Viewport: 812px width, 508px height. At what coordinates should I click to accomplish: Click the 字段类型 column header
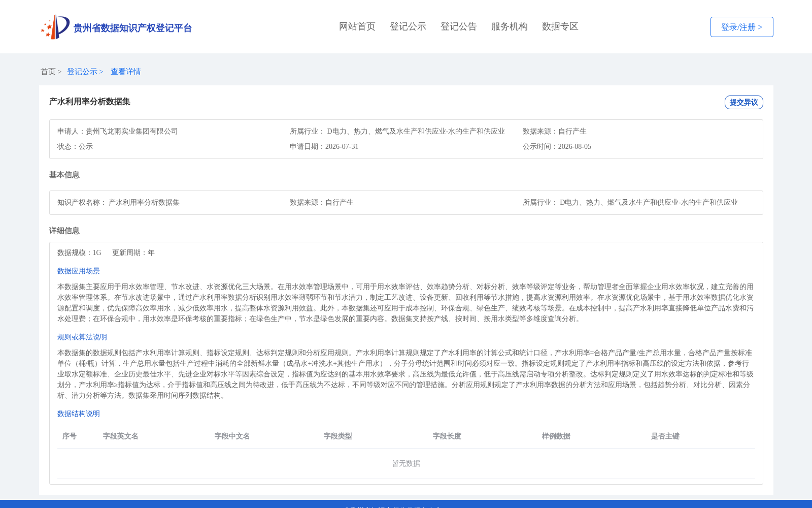coord(338,436)
